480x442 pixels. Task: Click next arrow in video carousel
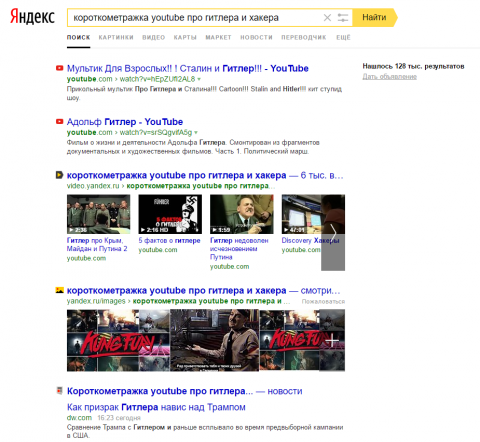[333, 232]
